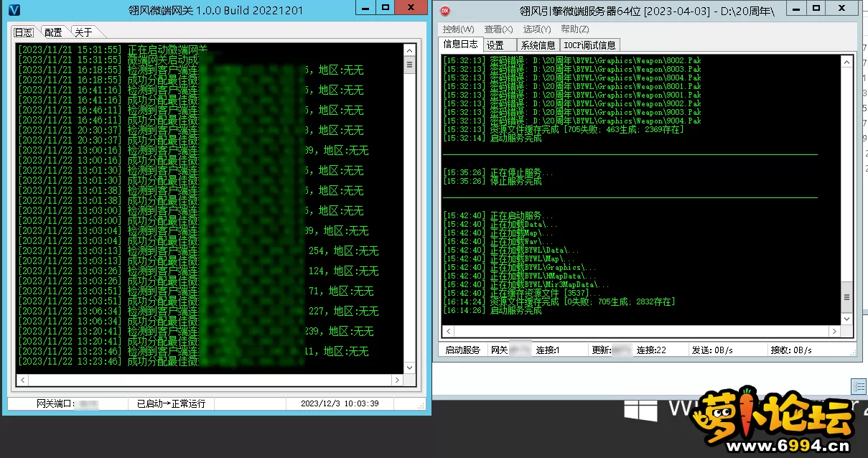Click the 启动服务 status bar panel
868x458 pixels.
[x=462, y=350]
